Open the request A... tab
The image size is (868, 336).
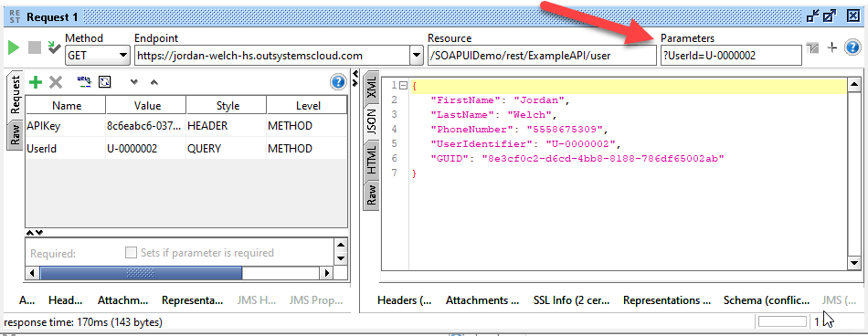point(26,300)
